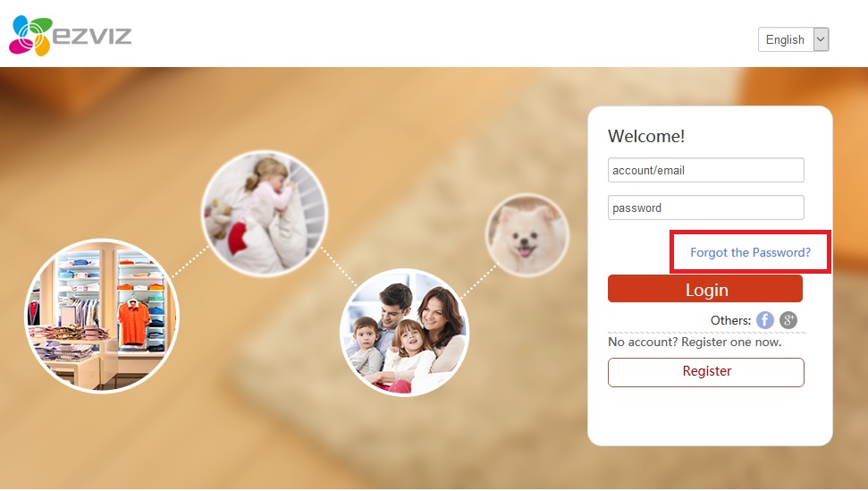868x491 pixels.
Task: Click the red Login button
Action: tap(705, 289)
